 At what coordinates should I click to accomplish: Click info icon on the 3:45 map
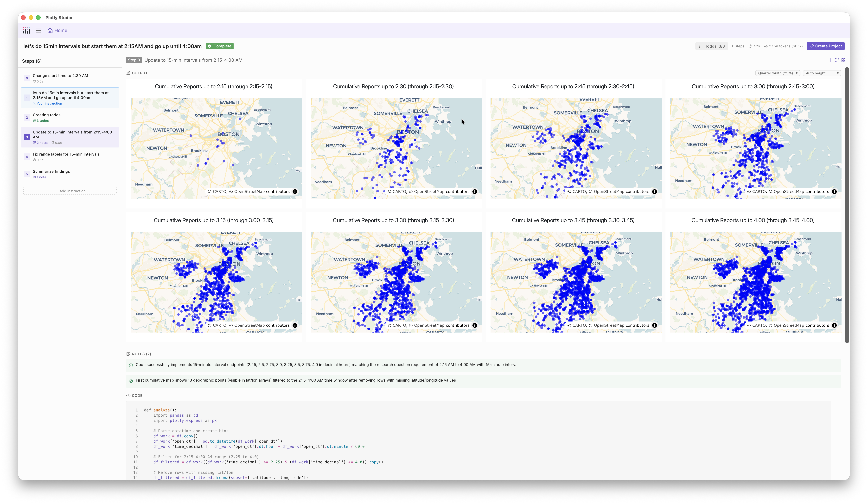pyautogui.click(x=654, y=325)
